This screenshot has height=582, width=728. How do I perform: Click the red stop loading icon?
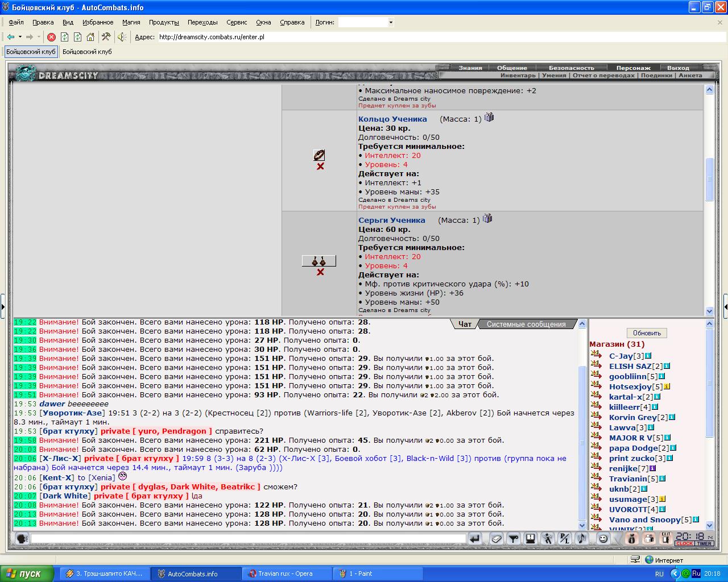[x=51, y=37]
